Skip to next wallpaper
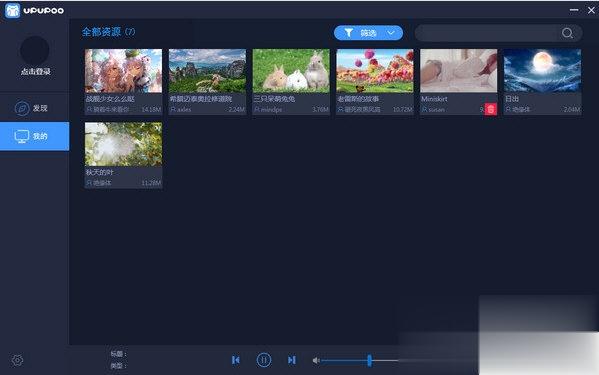Screen dimensions: 599x375 [x=292, y=360]
